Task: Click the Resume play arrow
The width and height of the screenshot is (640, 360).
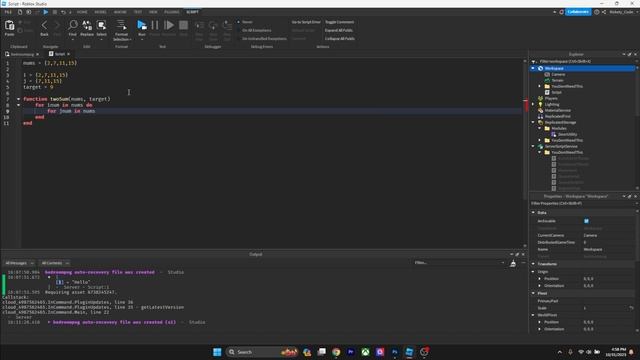Action: [x=169, y=25]
